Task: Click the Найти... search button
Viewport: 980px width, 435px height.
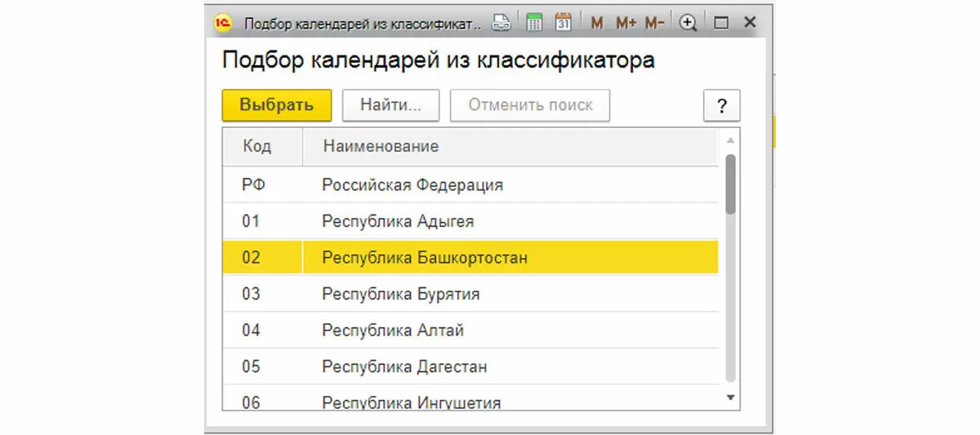Action: click(x=390, y=105)
